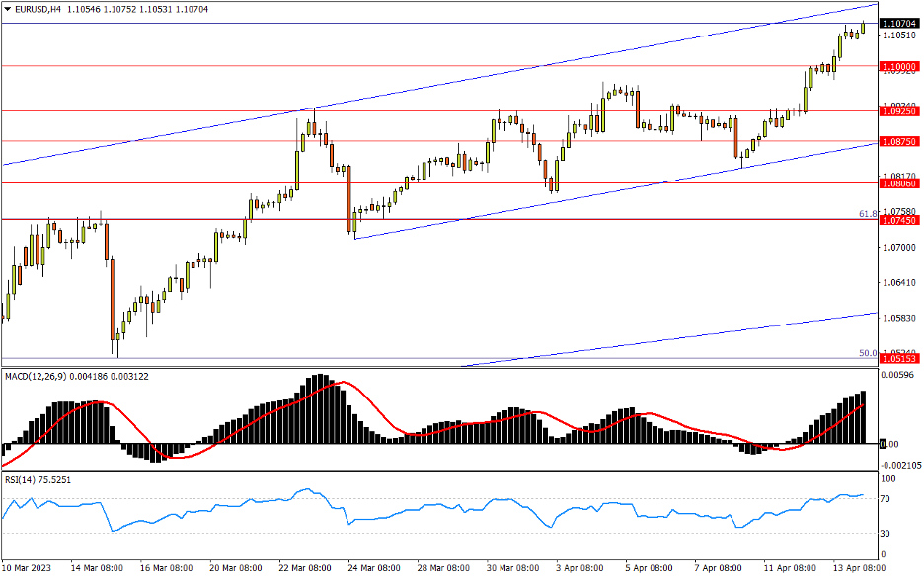Image resolution: width=924 pixels, height=578 pixels.
Task: Select the red 1.09250 resistance level label
Action: tap(898, 111)
